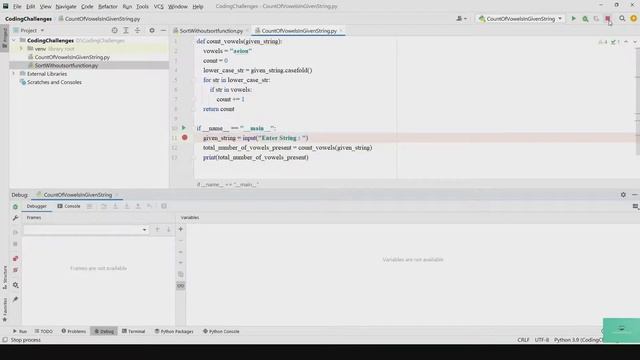Screen dimensions: 640x360
Task: Open the Frames thread selector dropdown
Action: [86, 230]
